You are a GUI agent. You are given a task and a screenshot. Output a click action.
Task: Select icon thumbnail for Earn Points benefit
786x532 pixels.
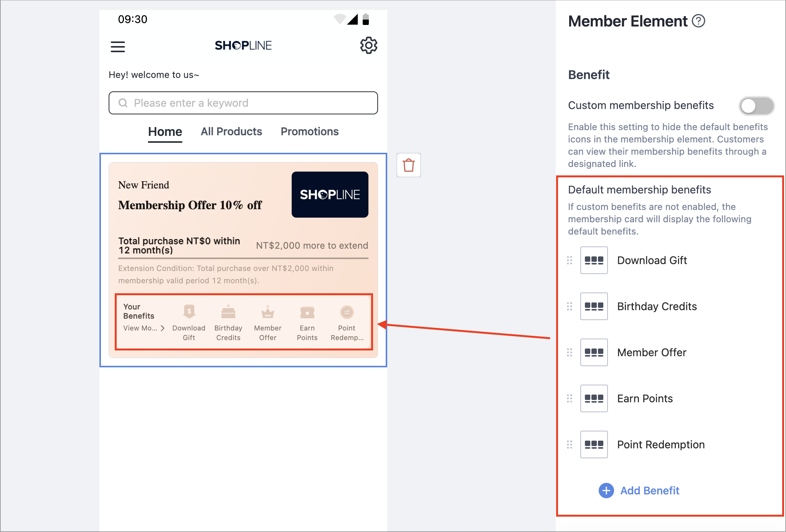(x=594, y=398)
